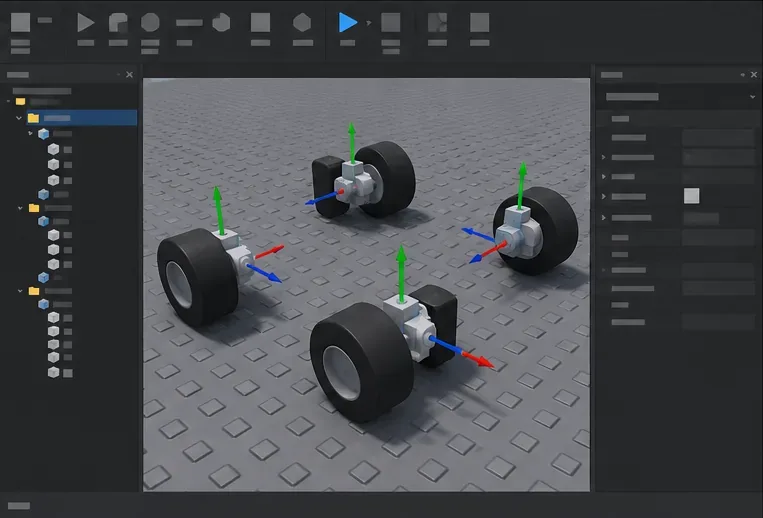Click the blue Play button in toolbar
Screen dimensions: 763x518
coord(347,22)
